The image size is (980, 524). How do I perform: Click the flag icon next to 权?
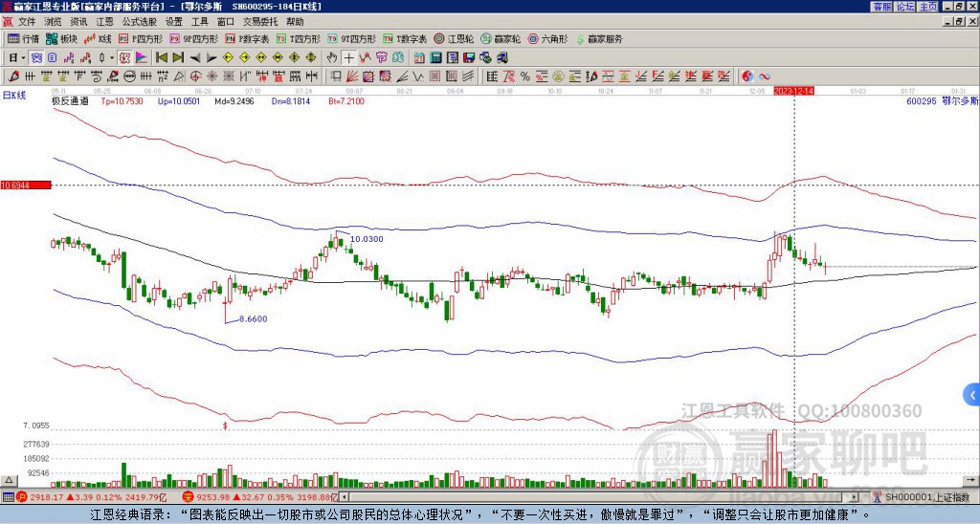pos(142,58)
